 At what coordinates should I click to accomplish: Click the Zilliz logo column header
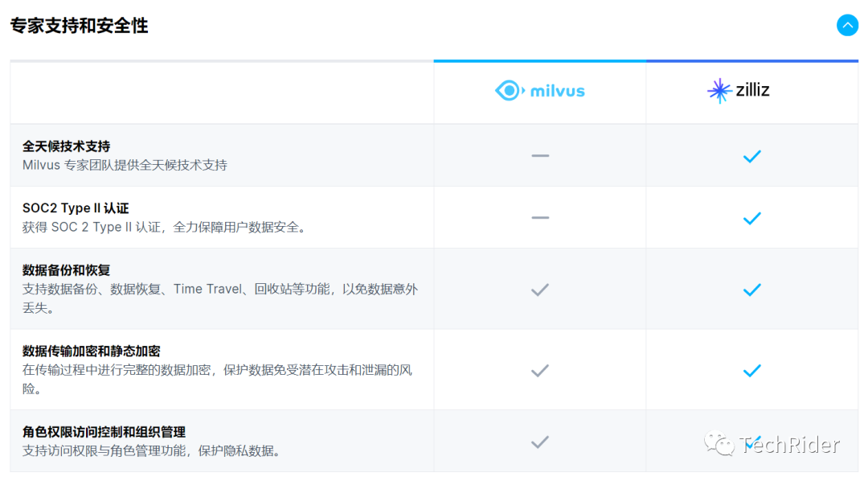[739, 90]
